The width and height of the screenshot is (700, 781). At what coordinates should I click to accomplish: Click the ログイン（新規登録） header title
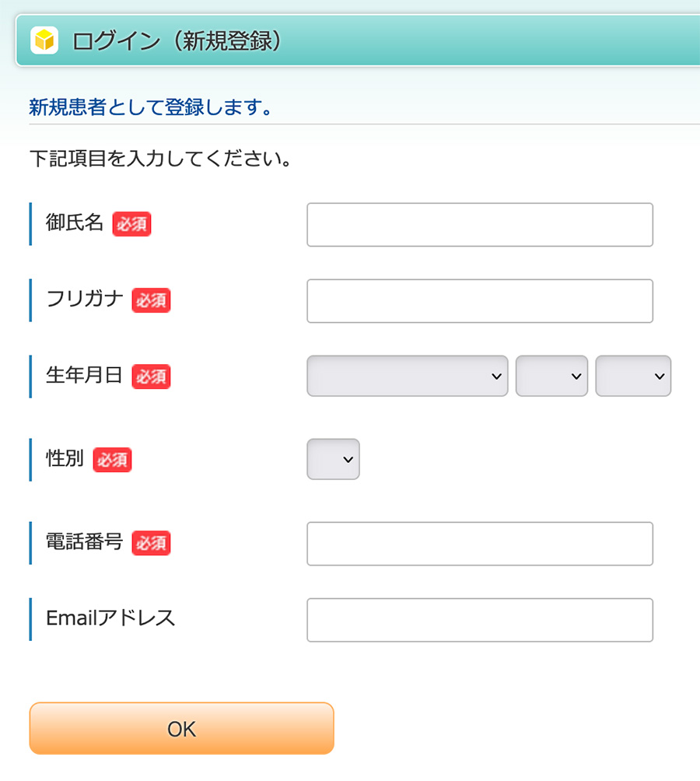[x=177, y=41]
